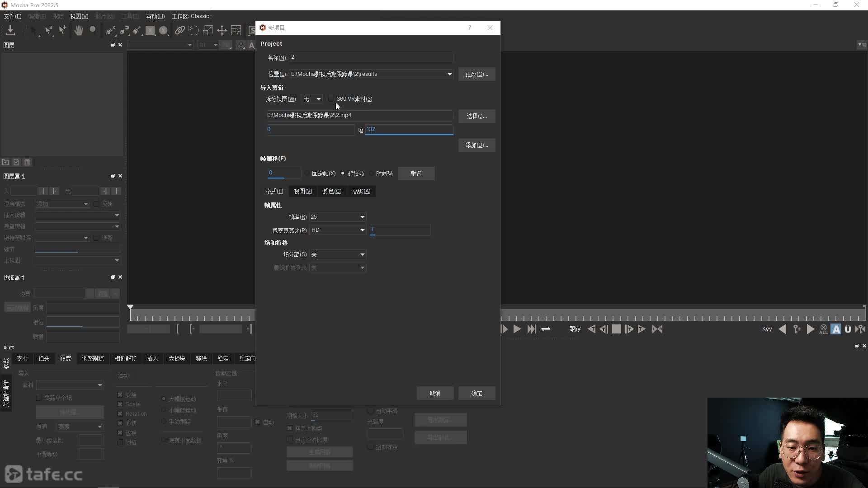Switch to the 视图 tab in dialog

(303, 191)
